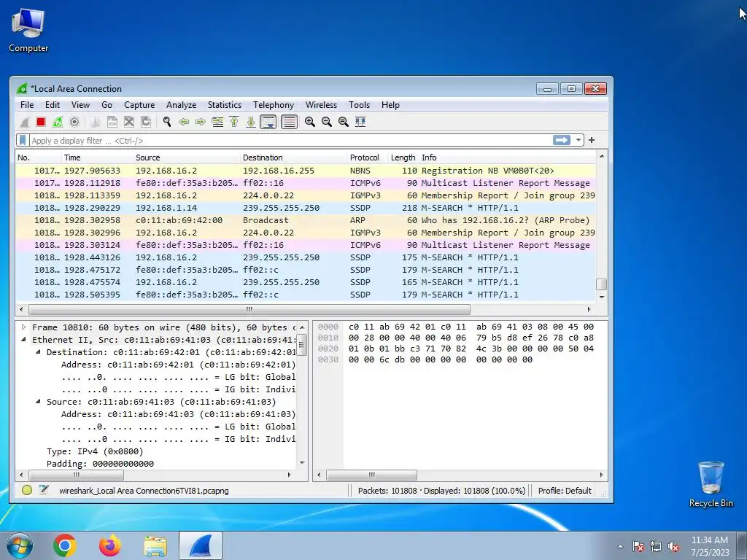
Task: Sort by the Time column header
Action: [97, 157]
